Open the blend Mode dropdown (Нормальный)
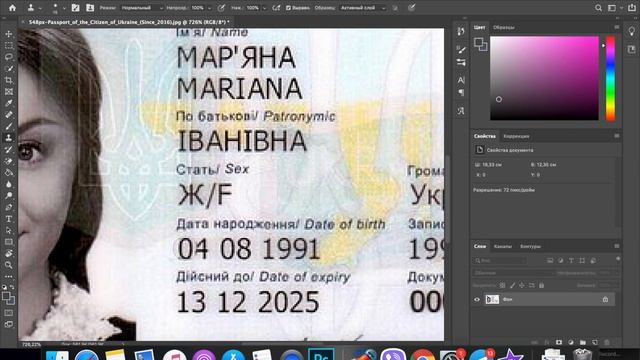 coord(142,8)
